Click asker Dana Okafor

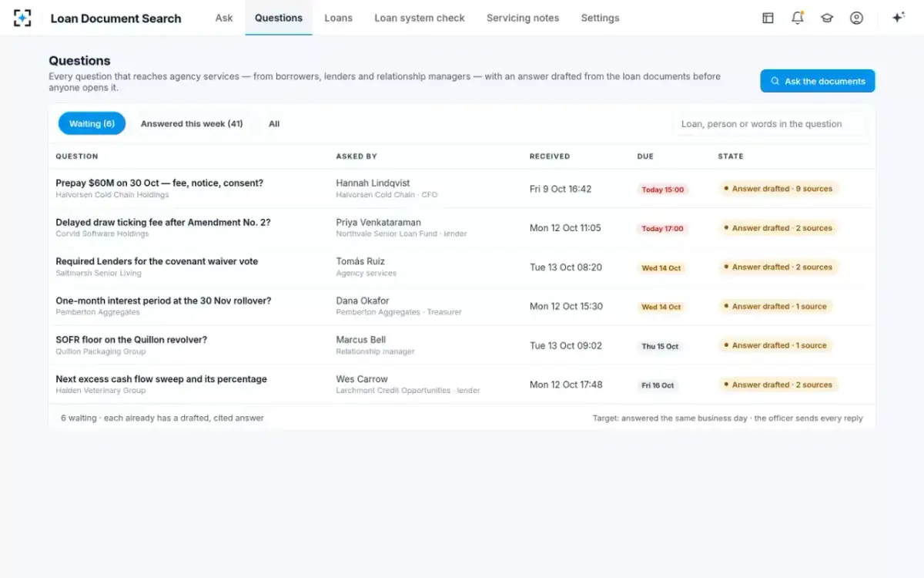tap(363, 301)
